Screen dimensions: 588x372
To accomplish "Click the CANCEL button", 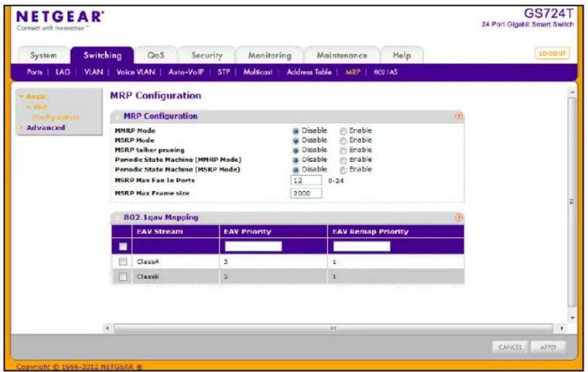I will click(510, 347).
